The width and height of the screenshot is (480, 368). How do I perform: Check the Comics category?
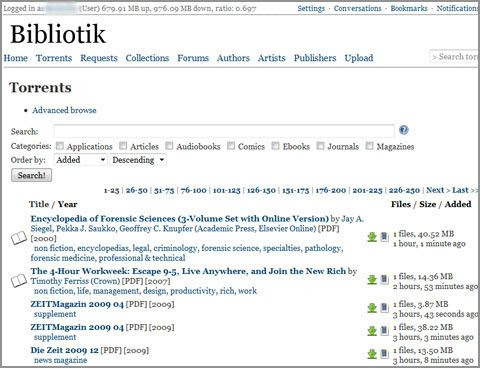[x=231, y=146]
